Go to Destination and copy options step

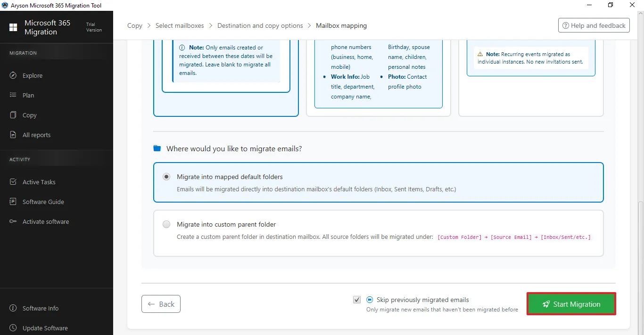coord(260,25)
